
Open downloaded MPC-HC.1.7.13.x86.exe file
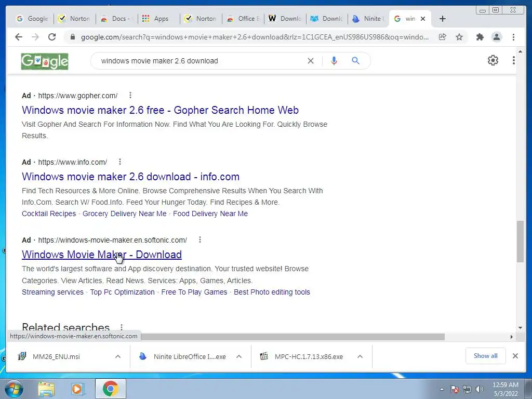pyautogui.click(x=309, y=356)
